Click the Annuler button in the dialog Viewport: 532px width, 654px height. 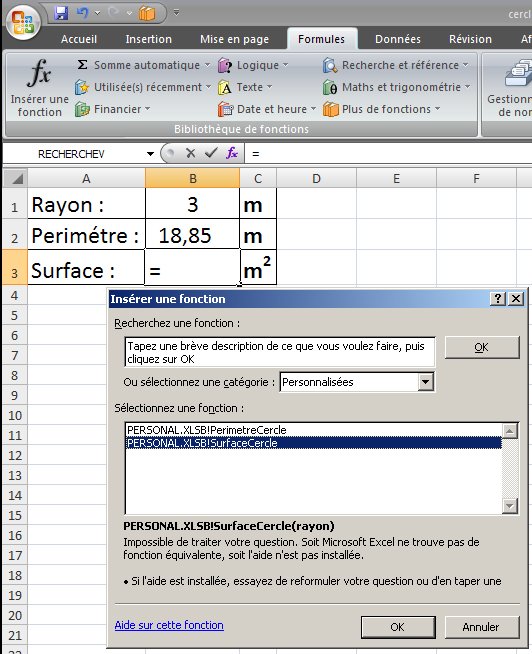482,627
